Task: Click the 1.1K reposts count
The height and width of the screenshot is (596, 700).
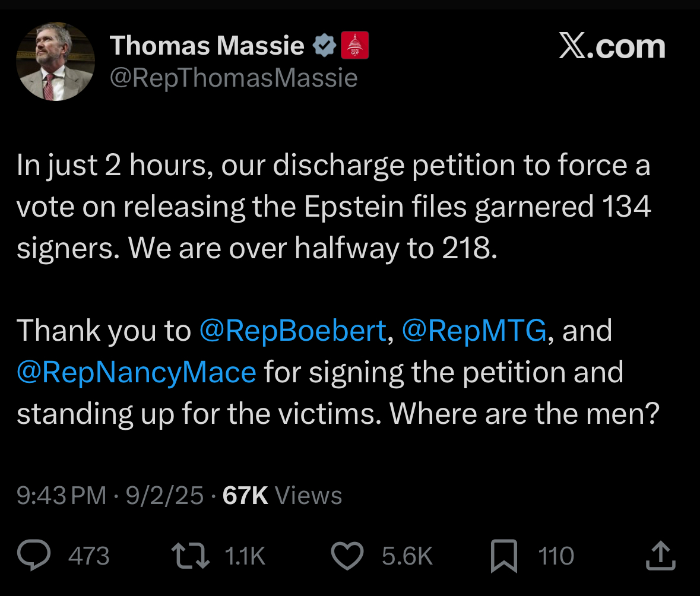Action: point(245,556)
